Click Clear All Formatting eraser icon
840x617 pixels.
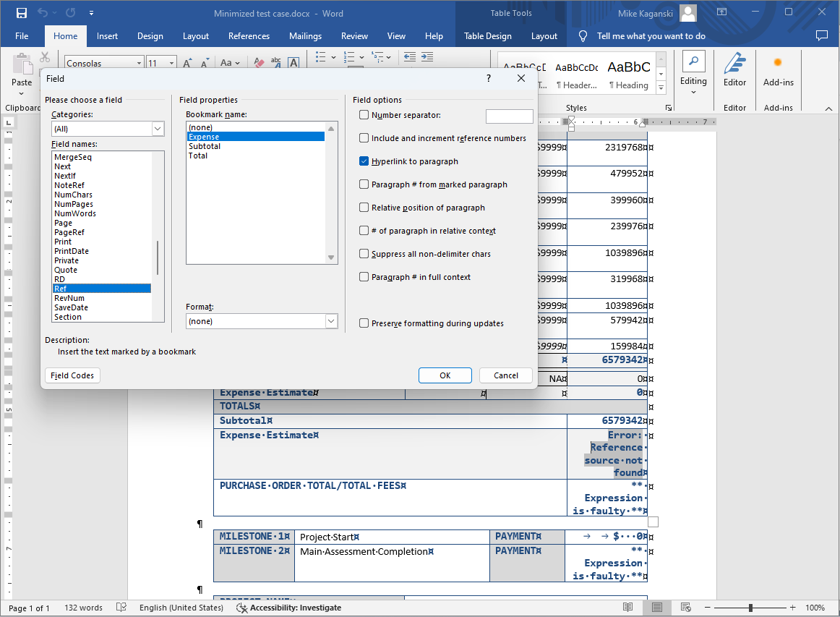click(259, 63)
